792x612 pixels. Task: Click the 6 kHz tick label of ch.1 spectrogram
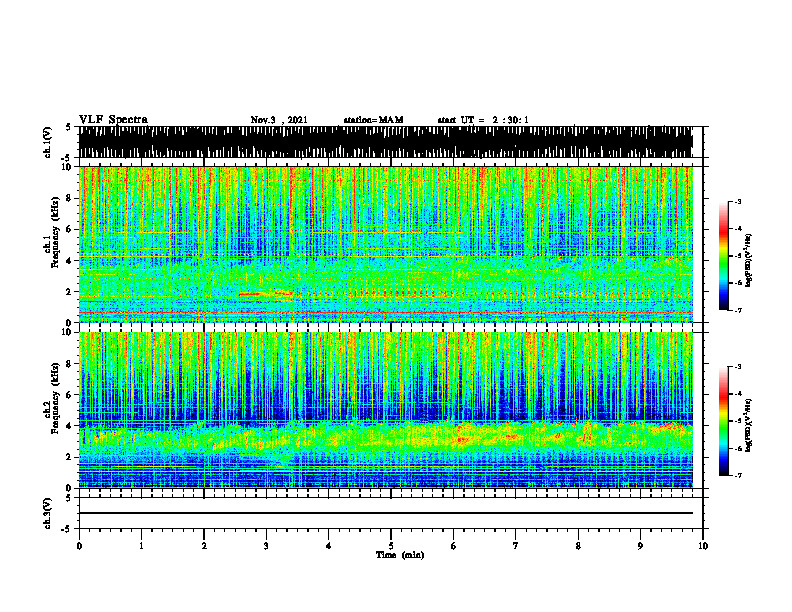(70, 230)
